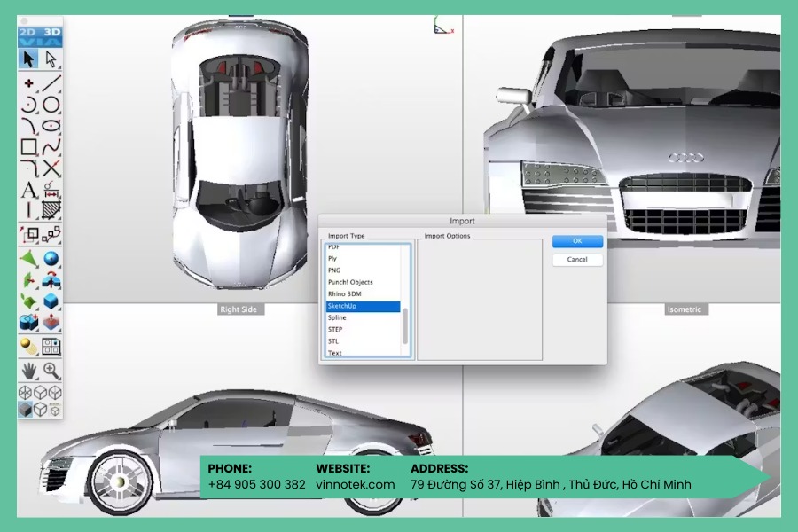Activate the Trim tool
The image size is (798, 532).
pos(51,168)
